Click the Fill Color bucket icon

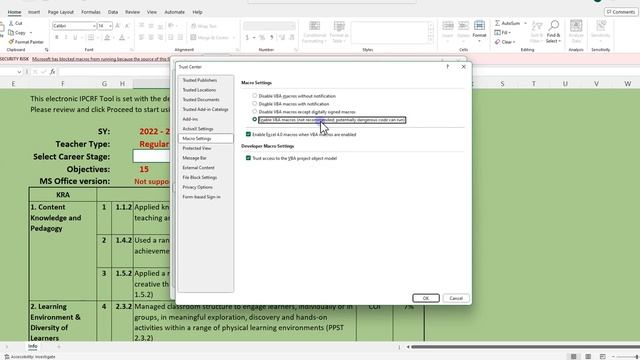[107, 38]
